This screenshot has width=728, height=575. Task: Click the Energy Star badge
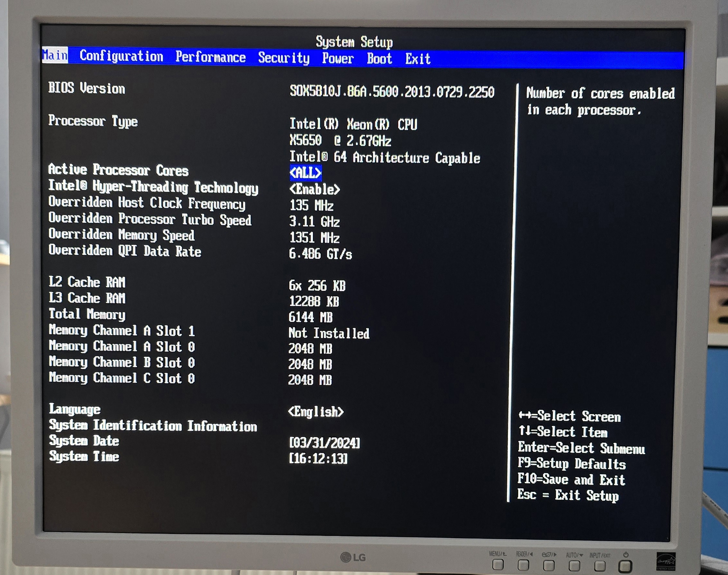666,561
